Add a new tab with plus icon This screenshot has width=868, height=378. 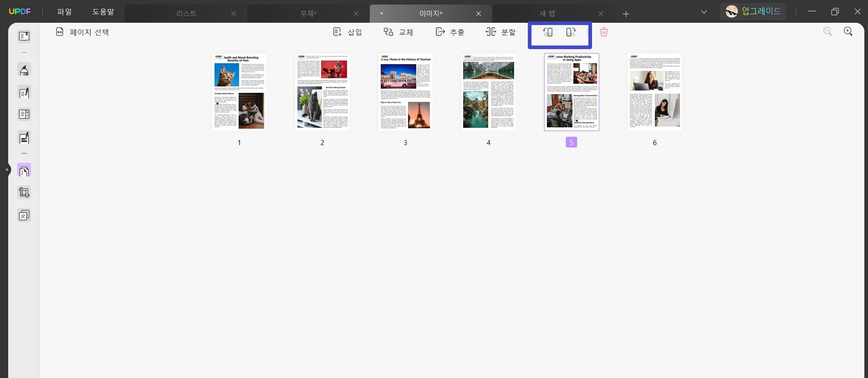[626, 14]
